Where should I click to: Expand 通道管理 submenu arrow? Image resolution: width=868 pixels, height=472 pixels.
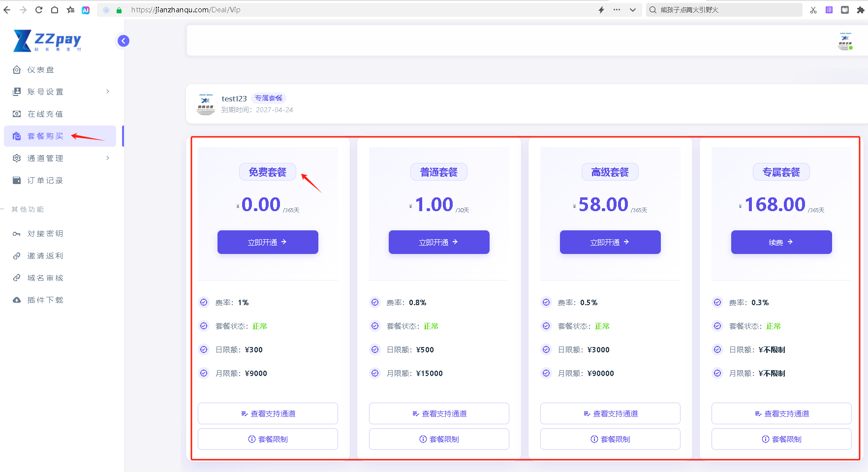(108, 158)
